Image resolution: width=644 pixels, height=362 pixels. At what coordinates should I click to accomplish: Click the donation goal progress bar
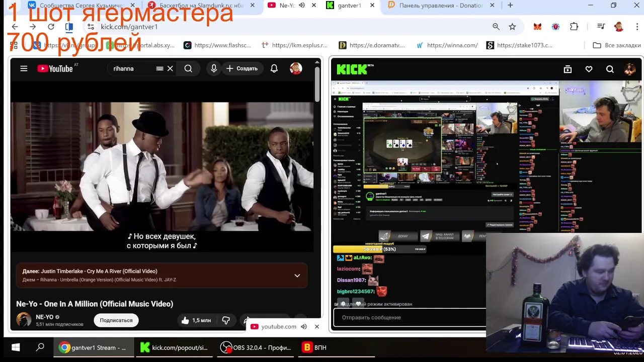coord(380,249)
